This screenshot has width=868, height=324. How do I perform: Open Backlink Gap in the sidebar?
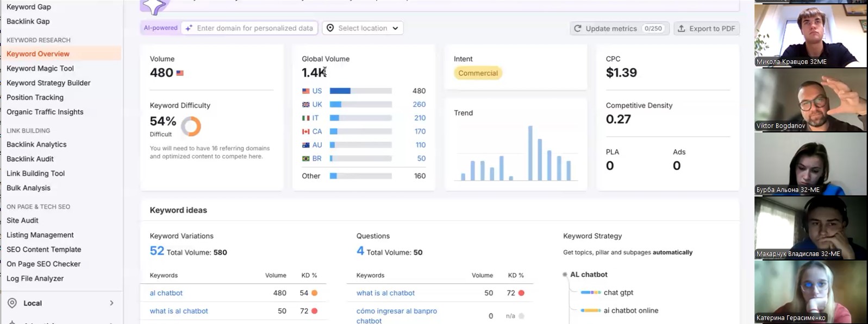coord(28,21)
